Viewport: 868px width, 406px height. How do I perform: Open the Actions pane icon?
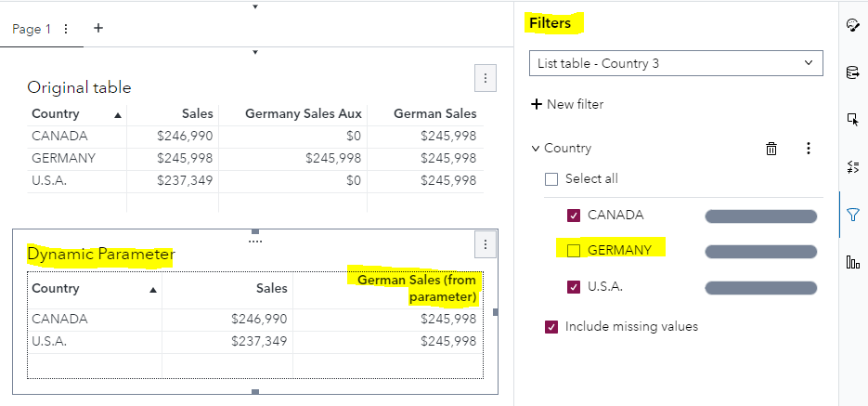click(x=852, y=120)
